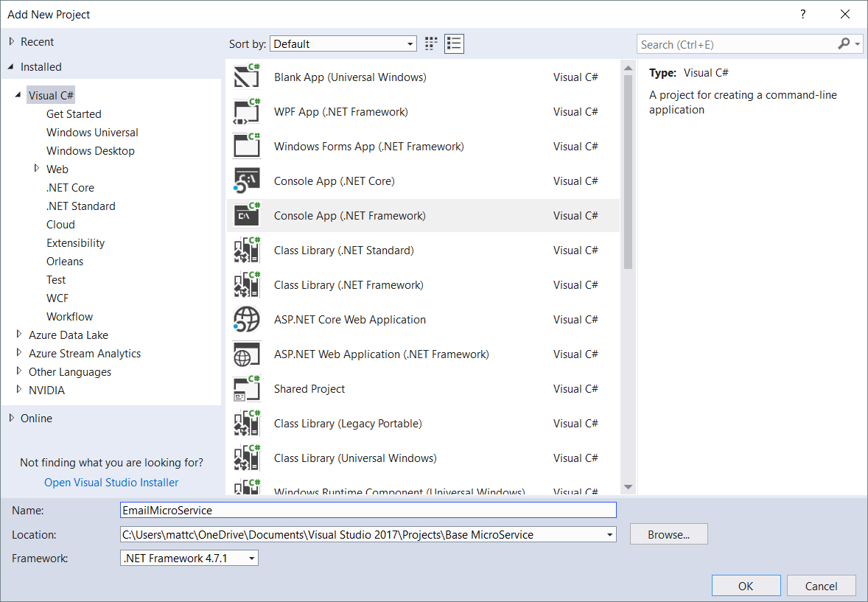Open the dialog help question mark
868x602 pixels.
coord(802,15)
